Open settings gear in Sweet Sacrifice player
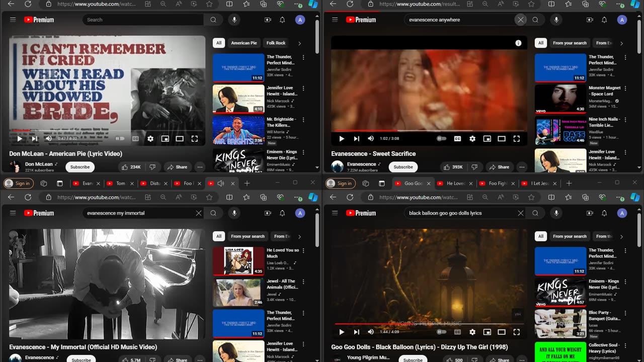This screenshot has width=644, height=362. [x=472, y=139]
